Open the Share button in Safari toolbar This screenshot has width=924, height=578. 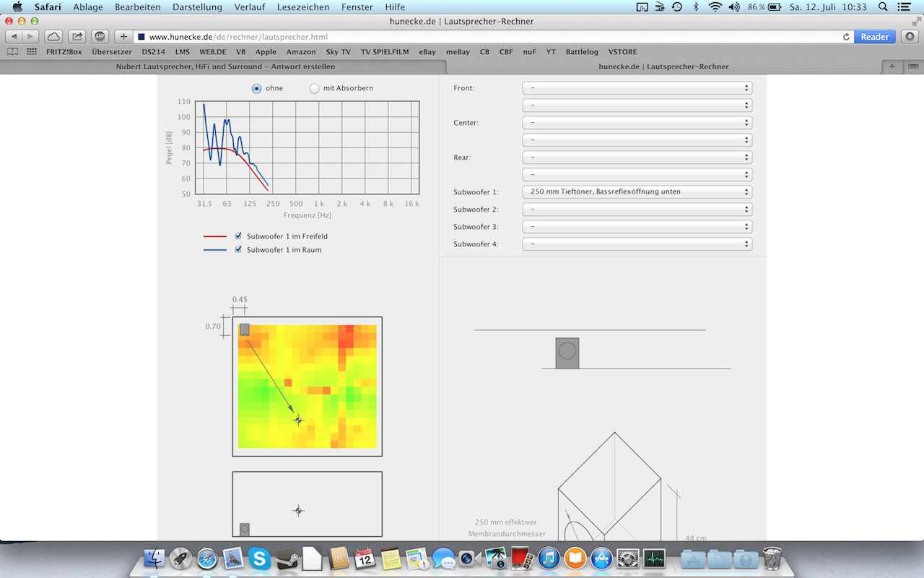tap(77, 36)
